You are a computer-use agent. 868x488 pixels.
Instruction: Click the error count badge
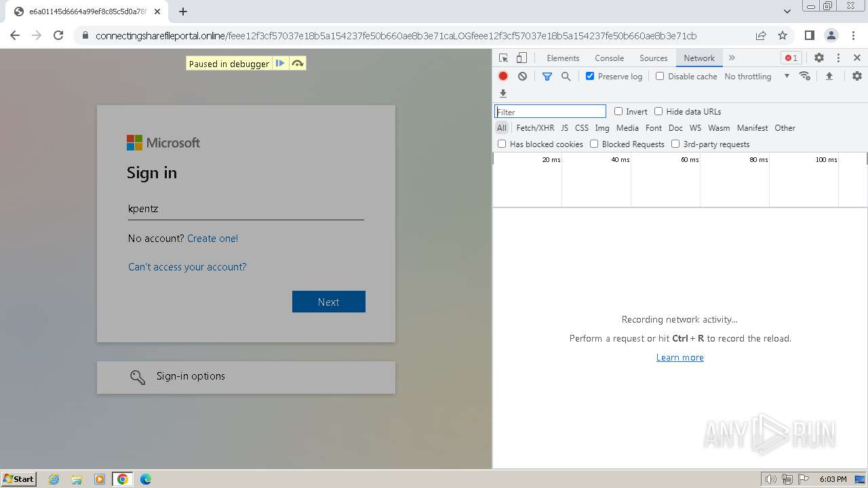pos(791,58)
